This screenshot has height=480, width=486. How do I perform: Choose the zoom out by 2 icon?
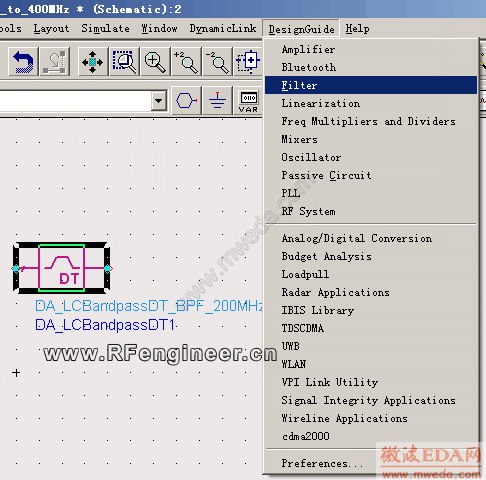[218, 62]
